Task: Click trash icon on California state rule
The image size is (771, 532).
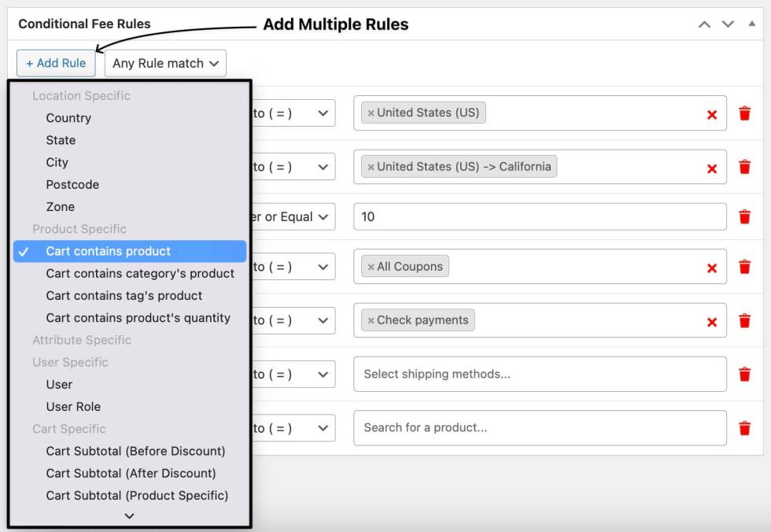Action: (x=744, y=167)
